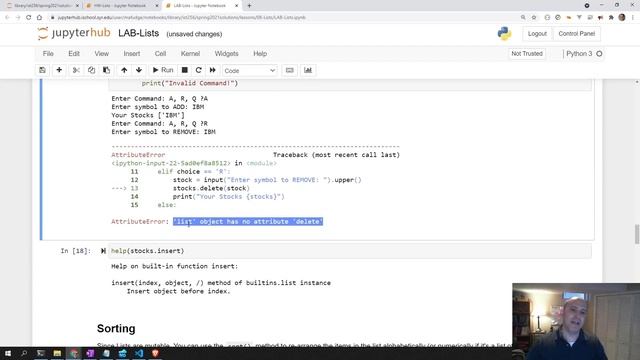Cut selected cells with the scissors icon
This screenshot has height=360, width=640.
tap(76, 70)
